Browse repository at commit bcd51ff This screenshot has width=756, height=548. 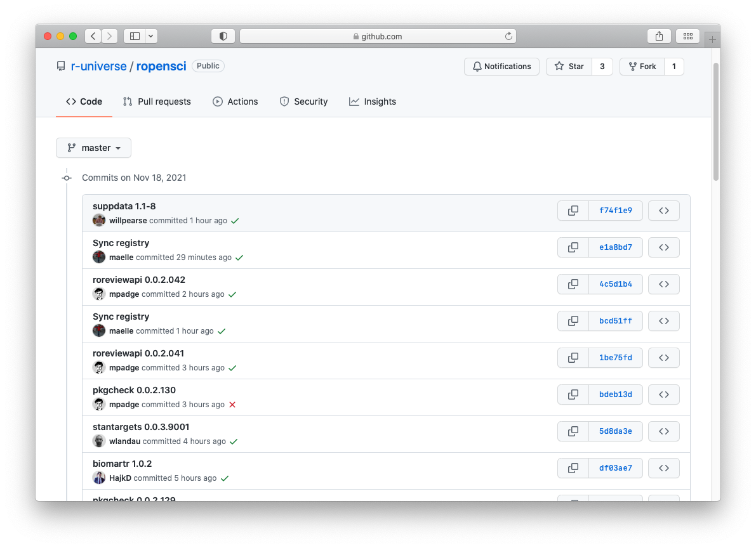(664, 321)
